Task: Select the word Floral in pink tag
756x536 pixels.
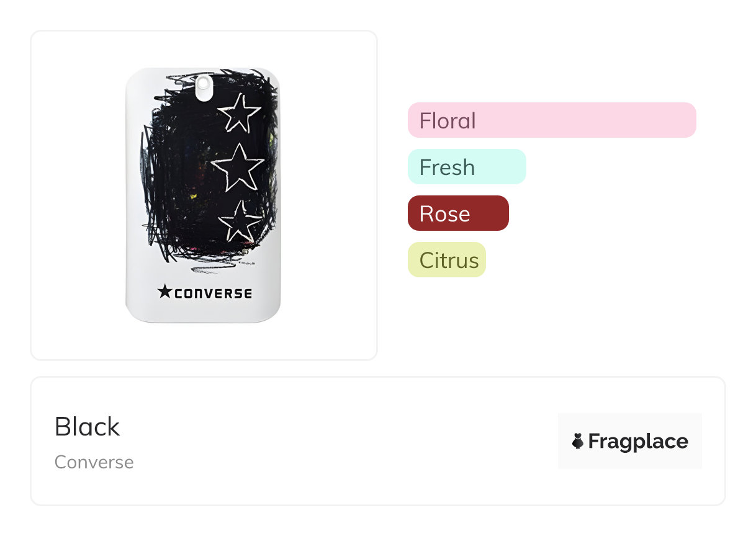Action: click(448, 120)
